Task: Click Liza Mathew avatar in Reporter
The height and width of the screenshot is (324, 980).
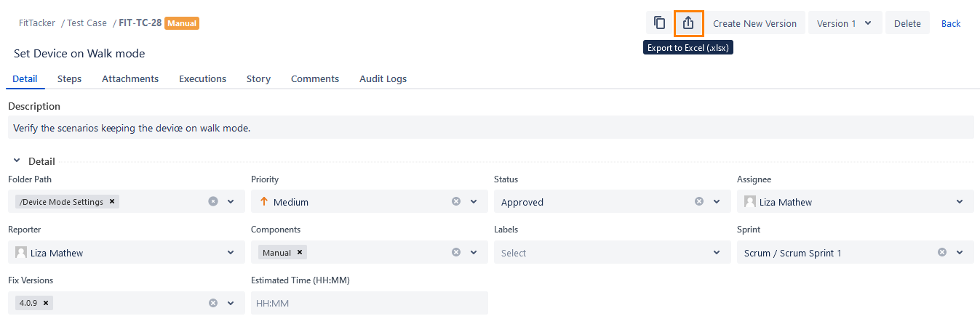Action: coord(21,253)
